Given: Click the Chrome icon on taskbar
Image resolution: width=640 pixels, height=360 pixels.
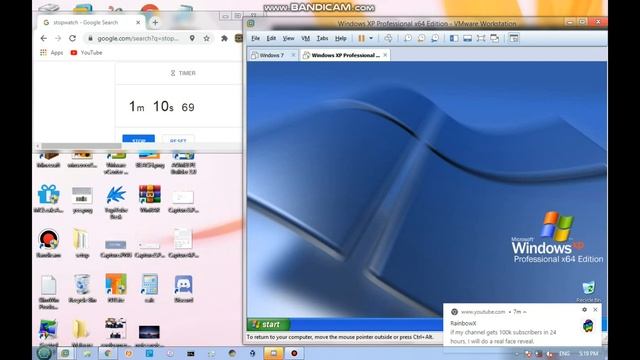Looking at the screenshot, I should coord(108,353).
